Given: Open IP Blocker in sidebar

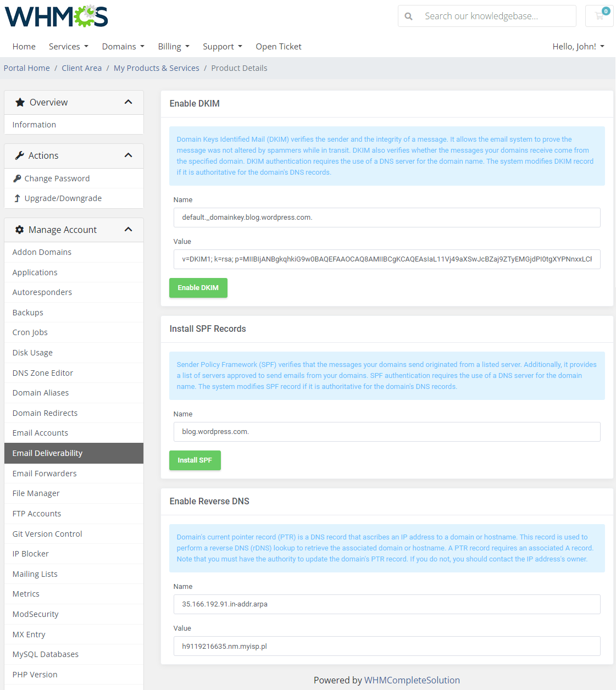Looking at the screenshot, I should click(74, 554).
